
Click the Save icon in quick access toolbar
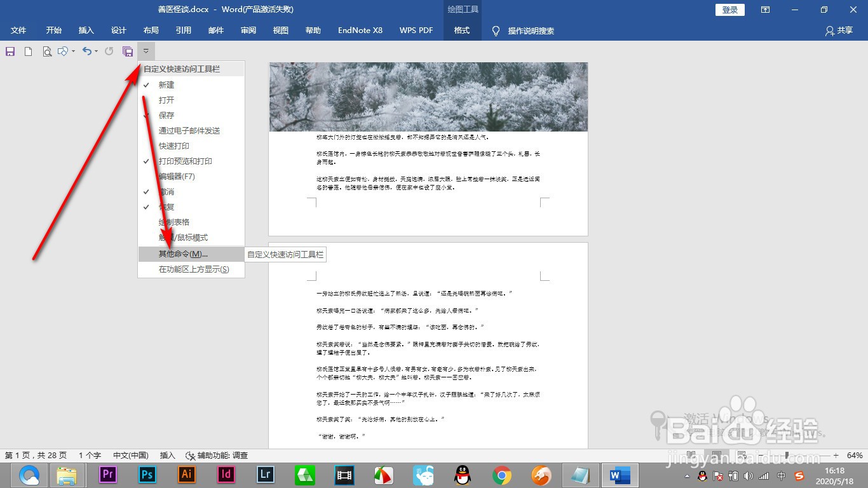pyautogui.click(x=10, y=51)
